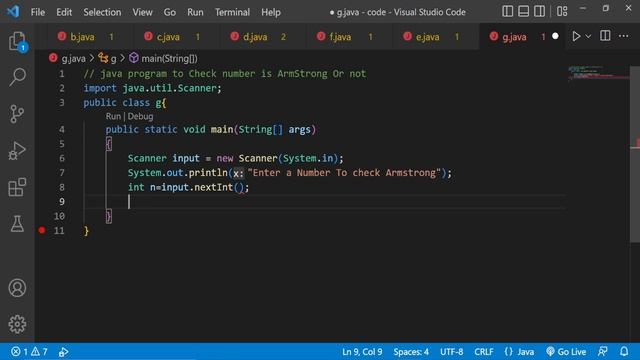Click the word main on line 4
640x360 pixels.
(x=222, y=129)
